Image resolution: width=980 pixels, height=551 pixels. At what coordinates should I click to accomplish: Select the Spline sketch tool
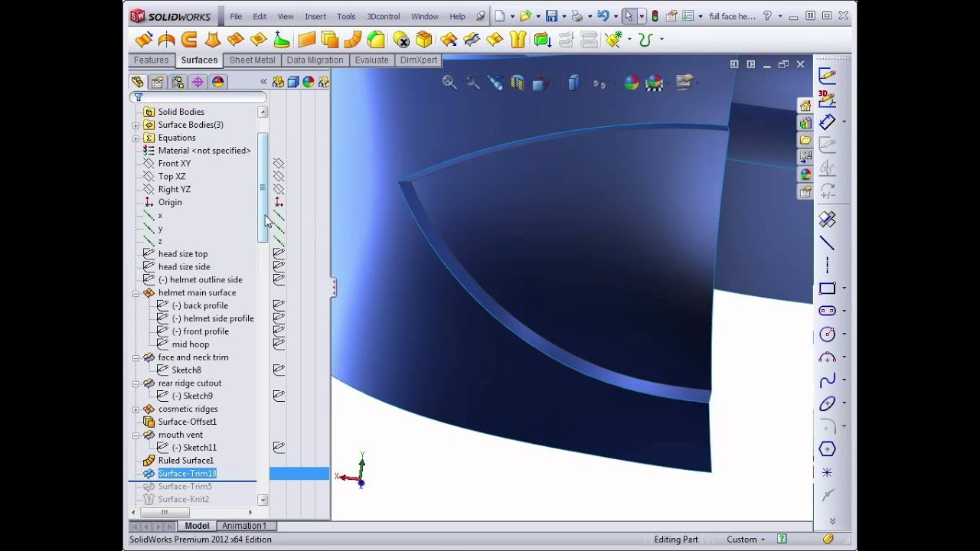[827, 380]
